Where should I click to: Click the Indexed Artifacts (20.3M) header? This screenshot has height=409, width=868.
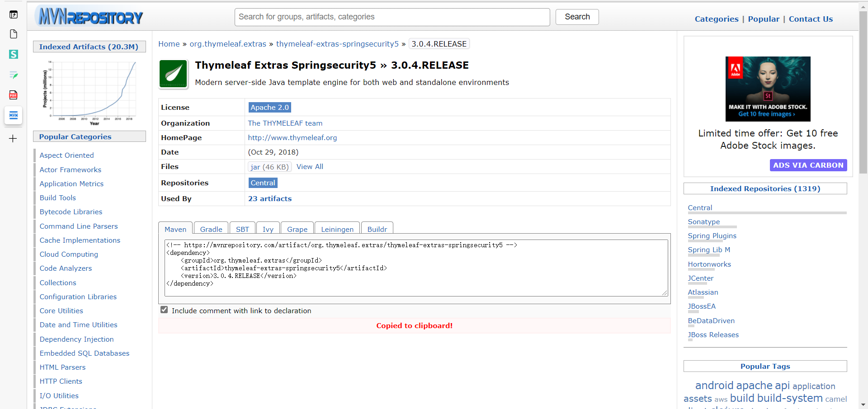89,47
